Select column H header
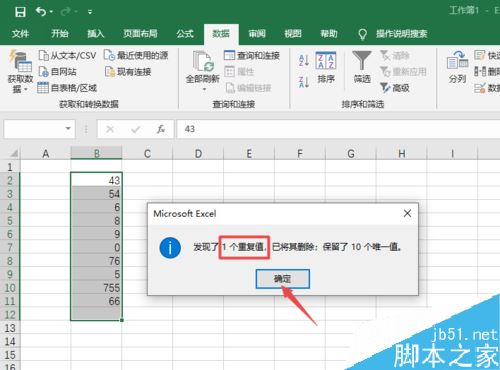 pyautogui.click(x=402, y=154)
